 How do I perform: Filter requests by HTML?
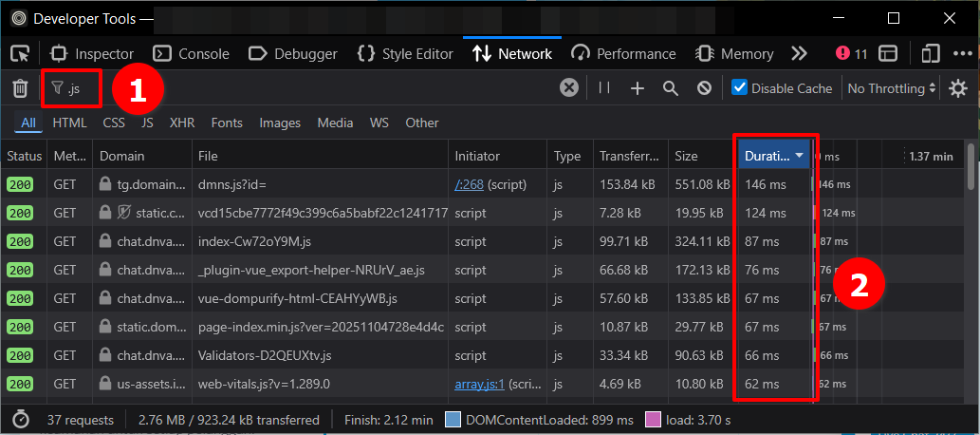69,123
